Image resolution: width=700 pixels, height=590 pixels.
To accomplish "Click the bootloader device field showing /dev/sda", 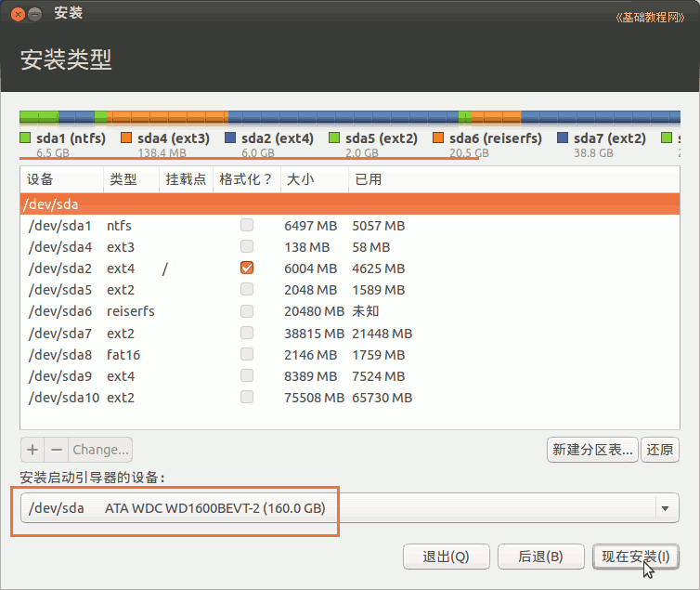I will pos(350,508).
